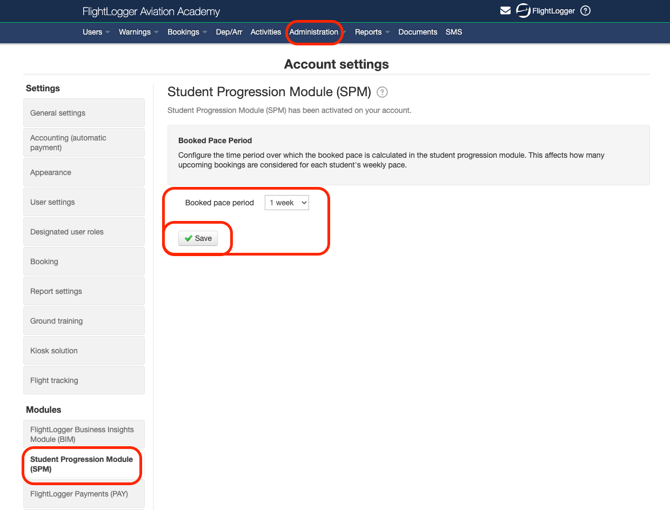Screen dimensions: 670x510
Task: Expand the Warnings menu
Action: click(x=138, y=32)
